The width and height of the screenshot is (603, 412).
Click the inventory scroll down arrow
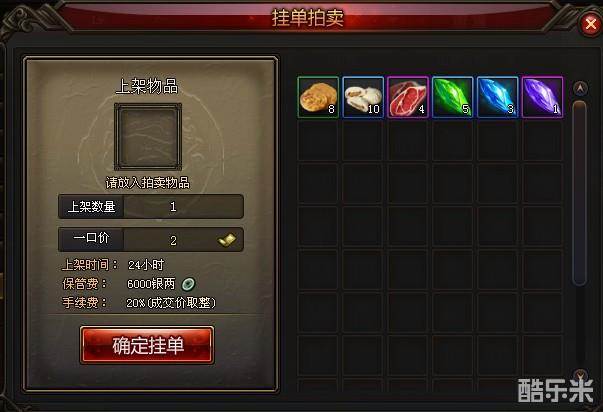580,374
